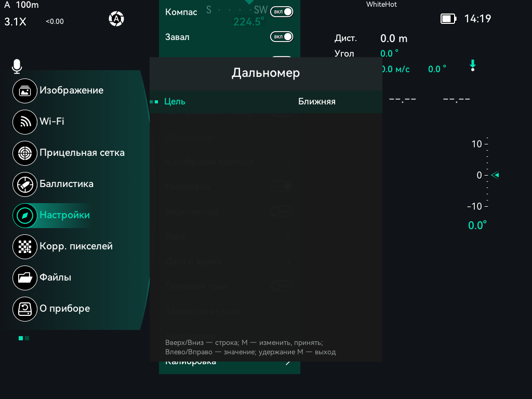
Task: Click the 3.1X zoom value
Action: 15,22
